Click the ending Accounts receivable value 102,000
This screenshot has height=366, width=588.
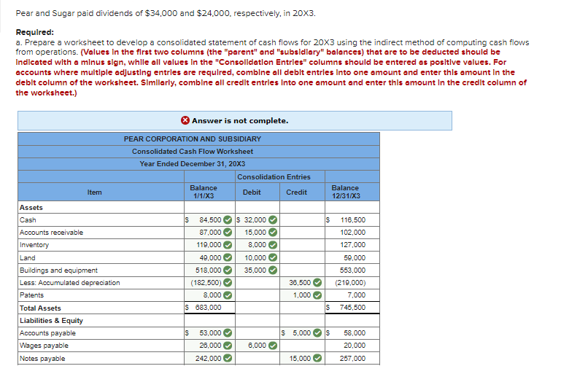tap(353, 233)
